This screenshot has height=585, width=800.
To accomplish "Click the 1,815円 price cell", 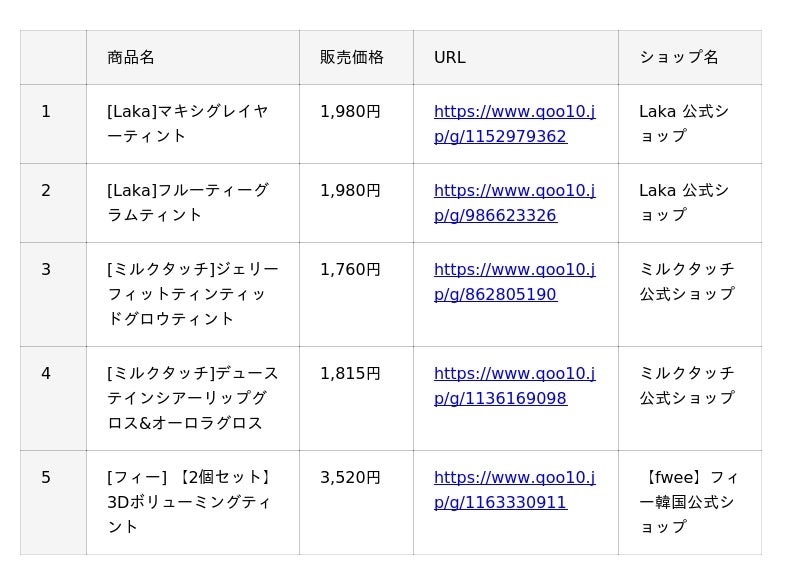I will pos(350,374).
